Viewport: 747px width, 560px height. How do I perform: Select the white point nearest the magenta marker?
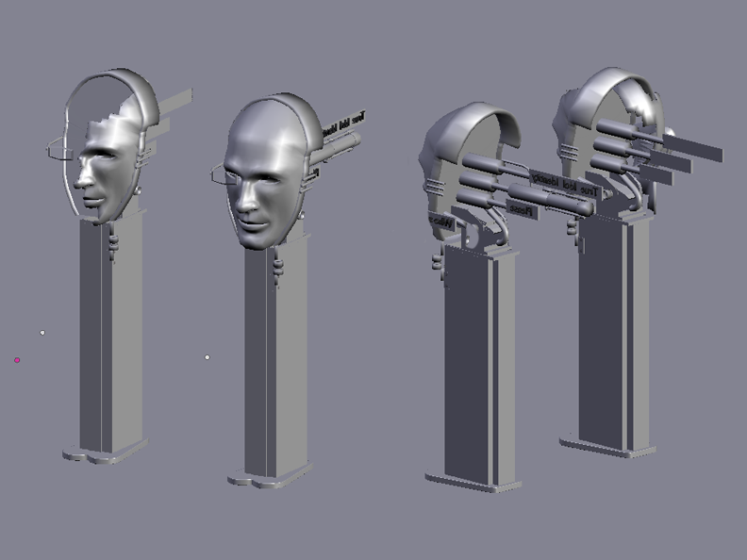click(42, 333)
